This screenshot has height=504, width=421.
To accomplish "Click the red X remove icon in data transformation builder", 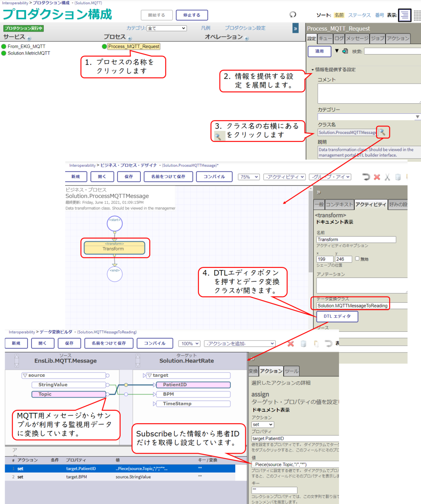I will click(x=290, y=344).
